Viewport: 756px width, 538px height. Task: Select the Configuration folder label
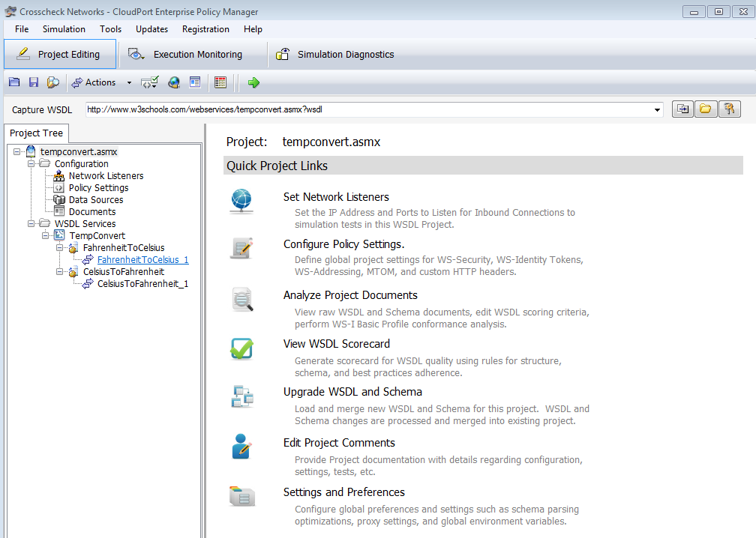point(81,164)
